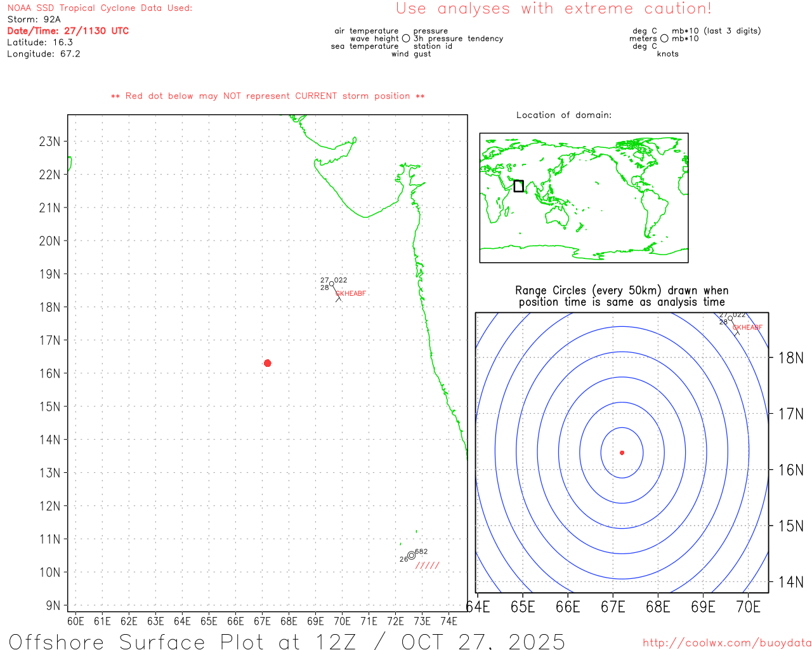Click '65E' label on range-circle map axis

(x=523, y=607)
